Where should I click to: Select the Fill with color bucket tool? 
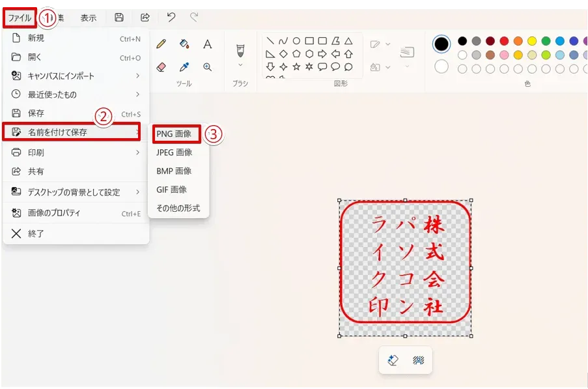coord(184,43)
